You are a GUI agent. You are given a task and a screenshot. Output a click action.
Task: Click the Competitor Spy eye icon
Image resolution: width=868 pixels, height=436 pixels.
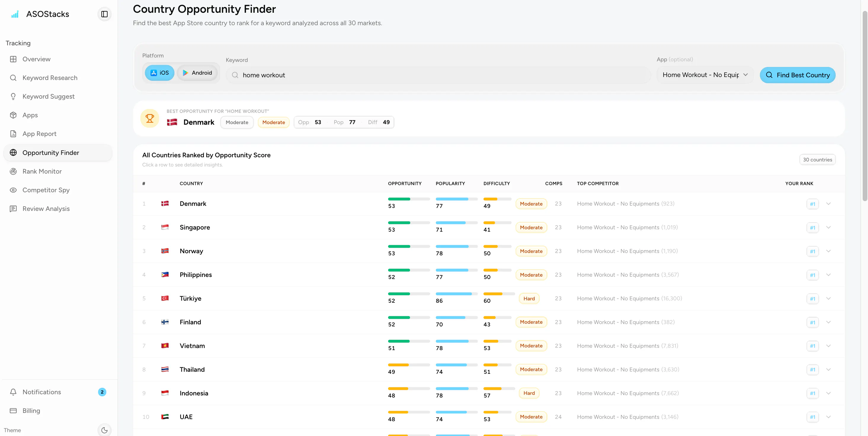point(13,190)
